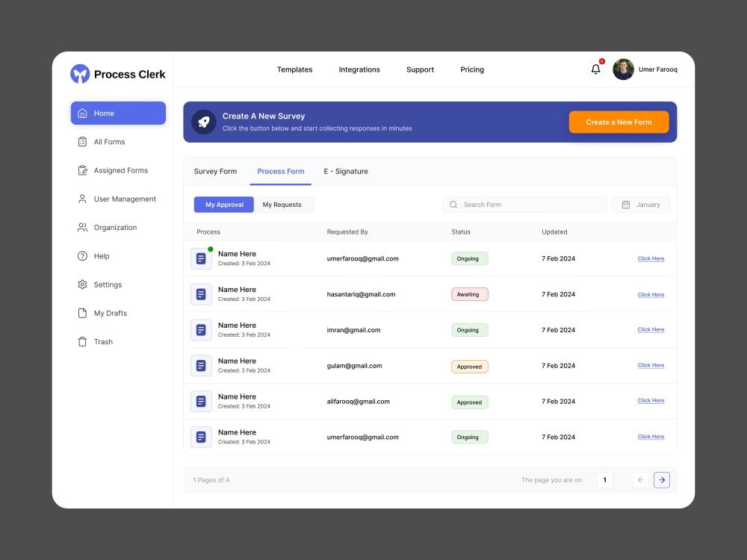
Task: Click the Approved badge in alifarooq@gmail.com row
Action: coord(470,402)
